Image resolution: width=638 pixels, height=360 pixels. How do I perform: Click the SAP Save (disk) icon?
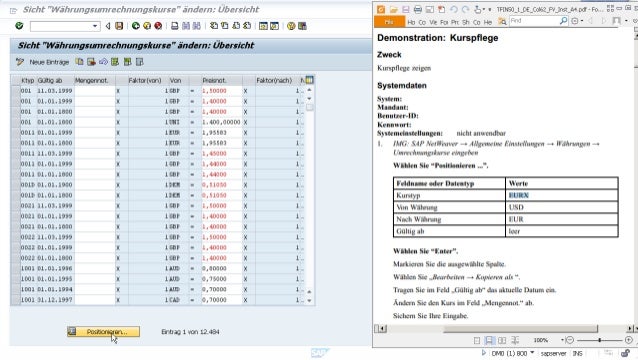point(119,26)
